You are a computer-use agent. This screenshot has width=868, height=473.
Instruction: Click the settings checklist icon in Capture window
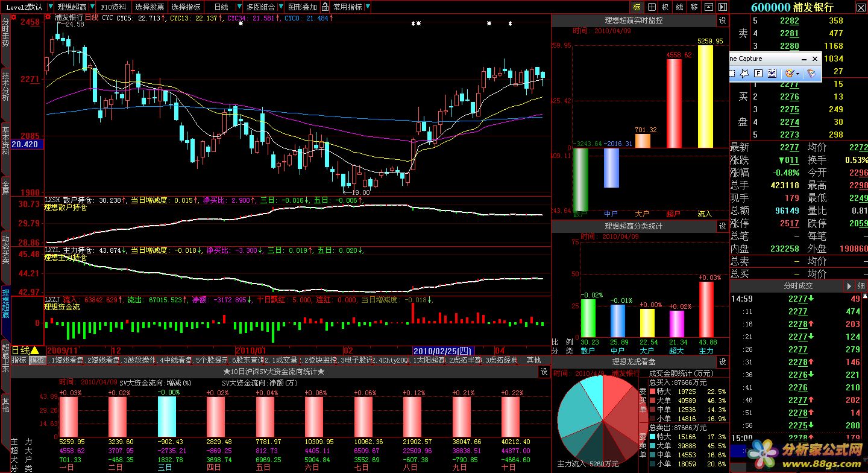[811, 74]
